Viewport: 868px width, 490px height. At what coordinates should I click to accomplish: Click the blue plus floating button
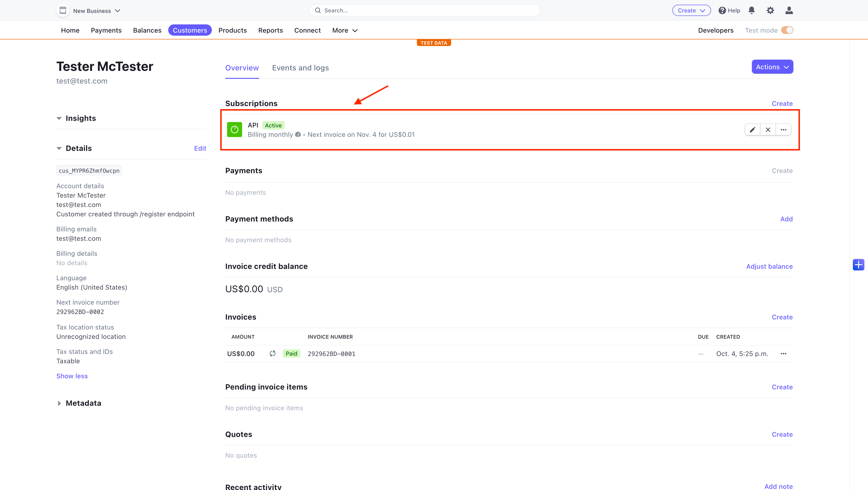858,265
